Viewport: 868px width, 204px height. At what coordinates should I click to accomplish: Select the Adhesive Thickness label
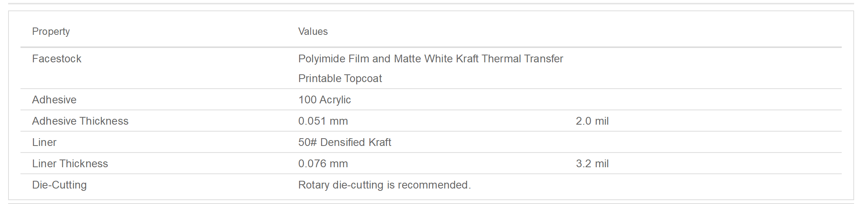[x=80, y=121]
